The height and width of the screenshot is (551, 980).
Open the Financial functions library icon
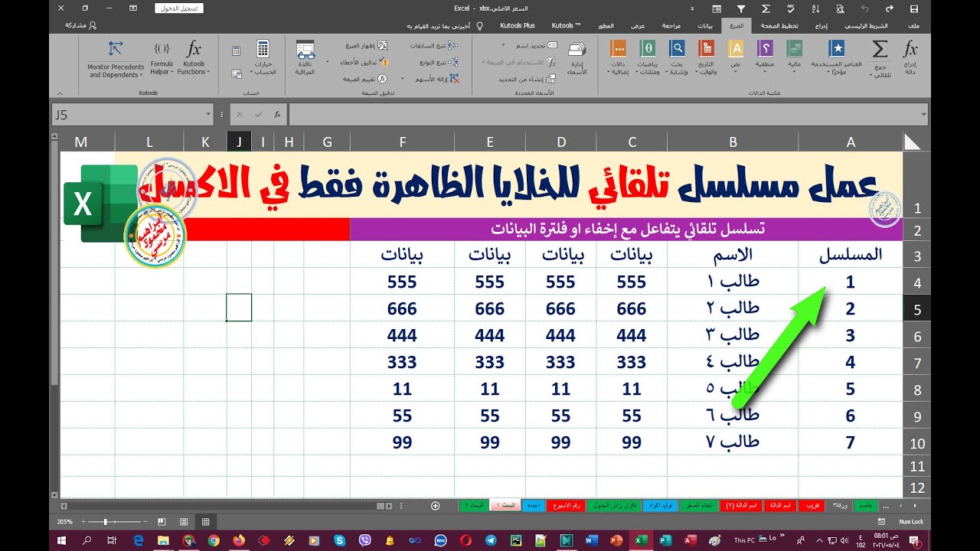coord(795,50)
